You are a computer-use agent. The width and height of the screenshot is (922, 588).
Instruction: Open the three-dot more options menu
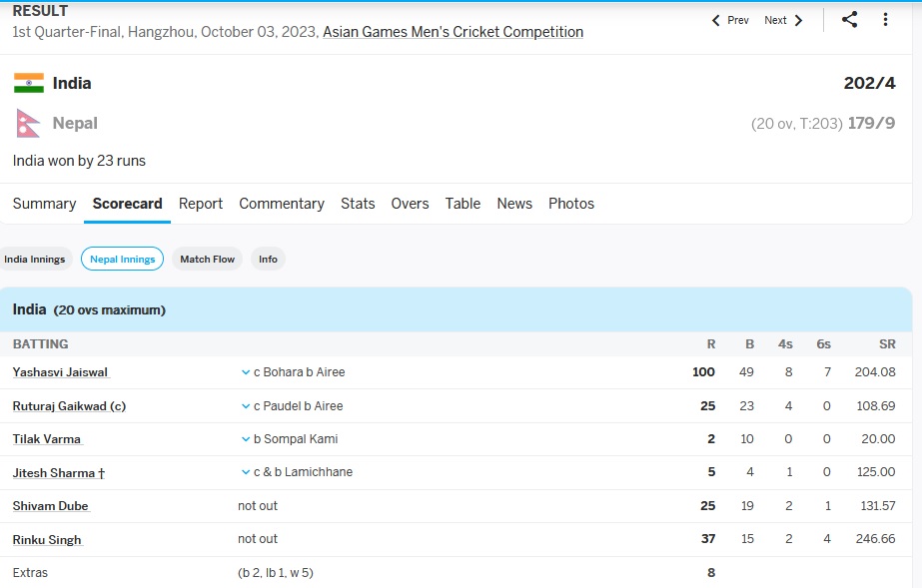click(885, 19)
